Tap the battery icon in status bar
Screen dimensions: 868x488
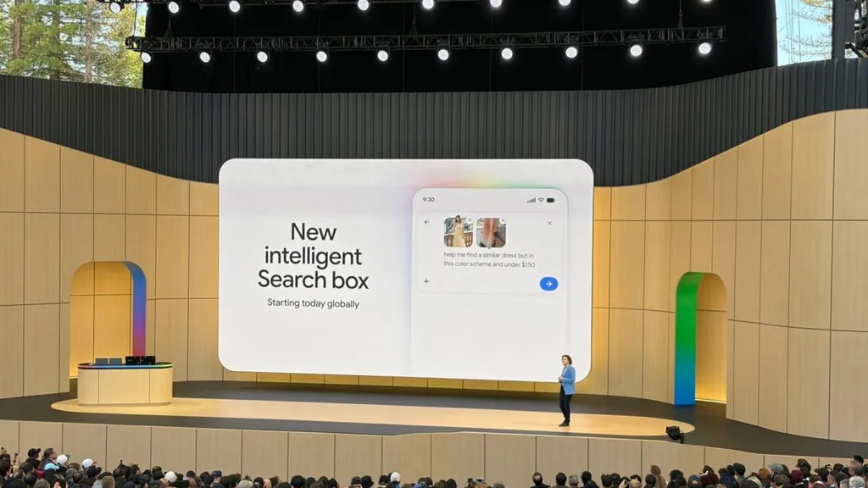point(551,200)
